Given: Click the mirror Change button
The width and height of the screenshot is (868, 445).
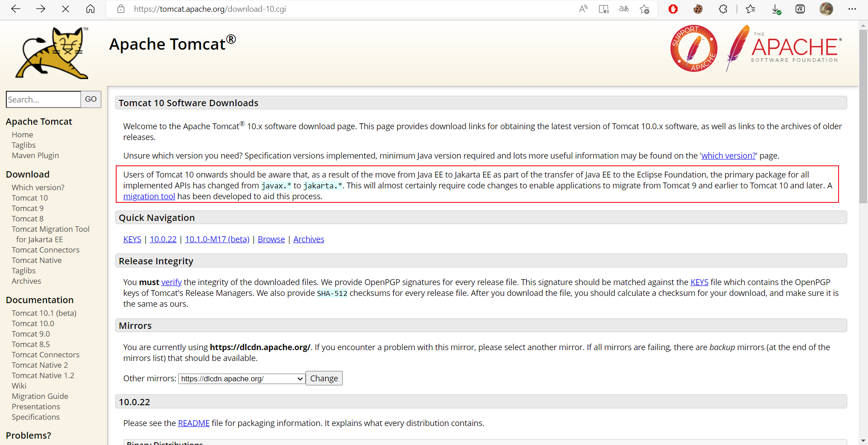Looking at the screenshot, I should (324, 378).
